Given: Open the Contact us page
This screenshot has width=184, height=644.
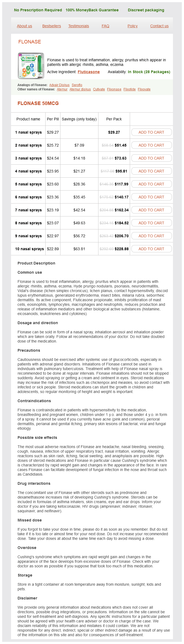Looking at the screenshot, I should (159, 26).
